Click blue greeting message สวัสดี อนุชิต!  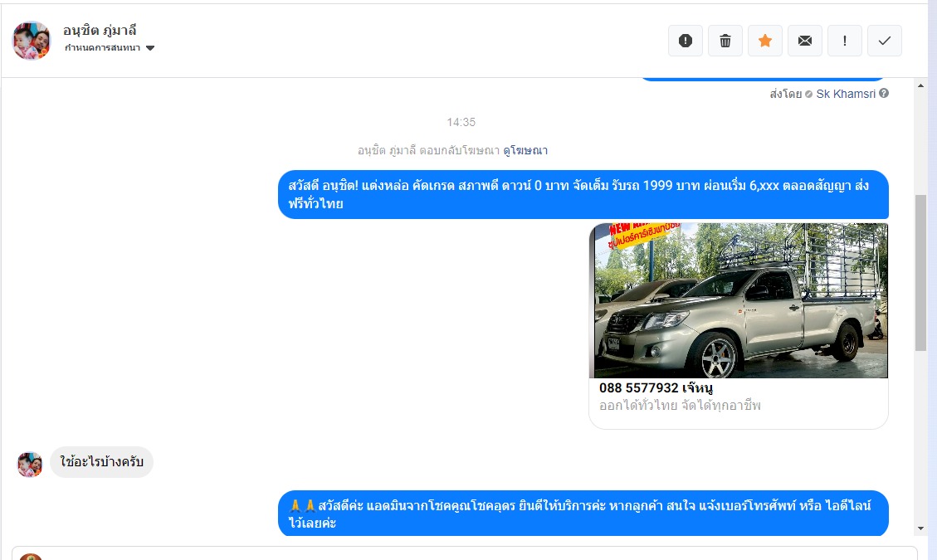pos(583,194)
